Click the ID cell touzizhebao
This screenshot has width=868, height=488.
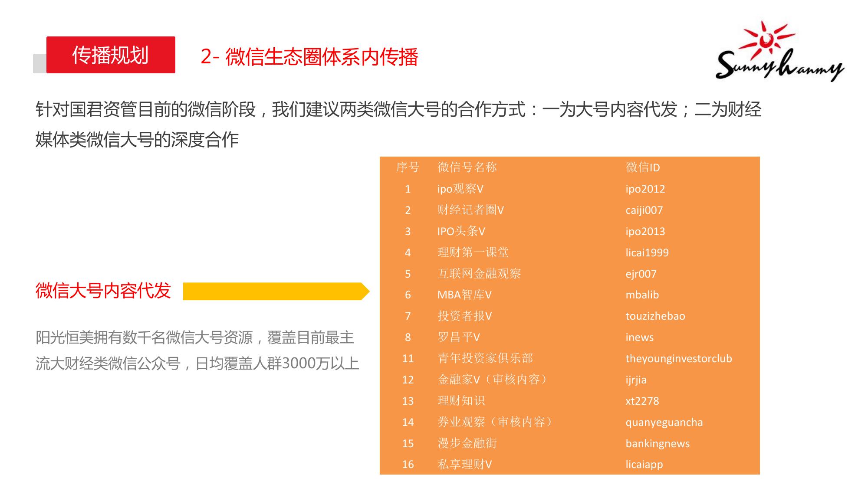(655, 316)
